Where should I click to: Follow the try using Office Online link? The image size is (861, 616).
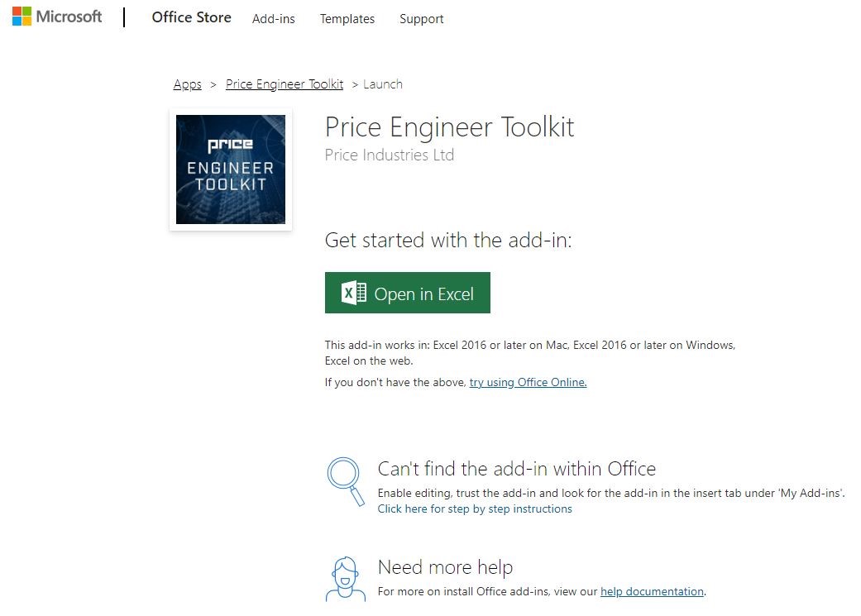tap(528, 382)
